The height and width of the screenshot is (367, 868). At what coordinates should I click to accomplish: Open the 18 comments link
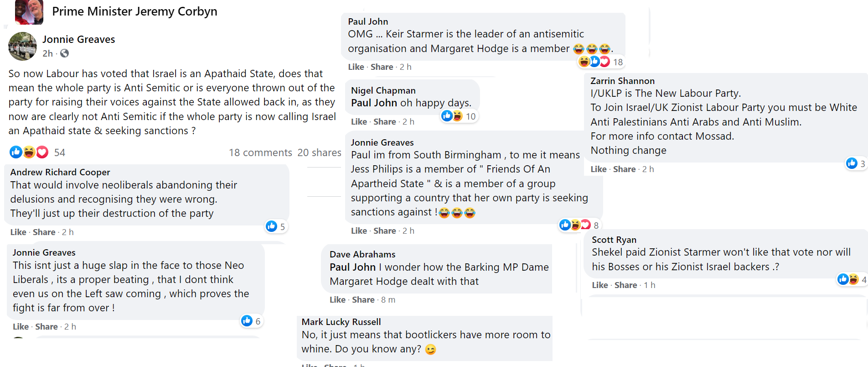click(260, 152)
